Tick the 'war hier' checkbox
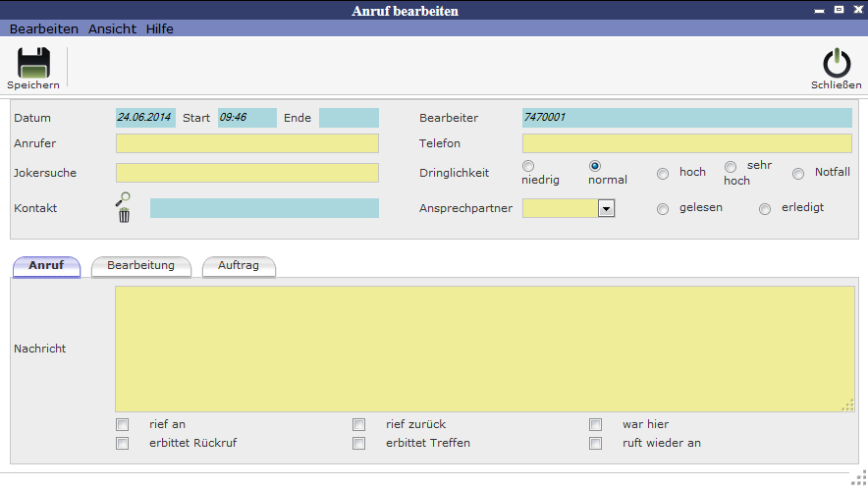This screenshot has height=487, width=868. [x=595, y=424]
